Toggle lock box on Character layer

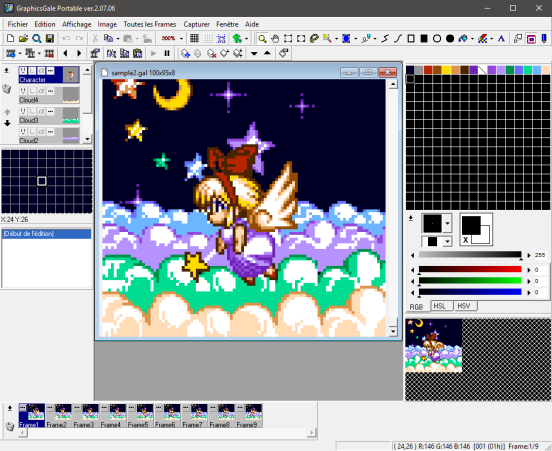tap(32, 71)
